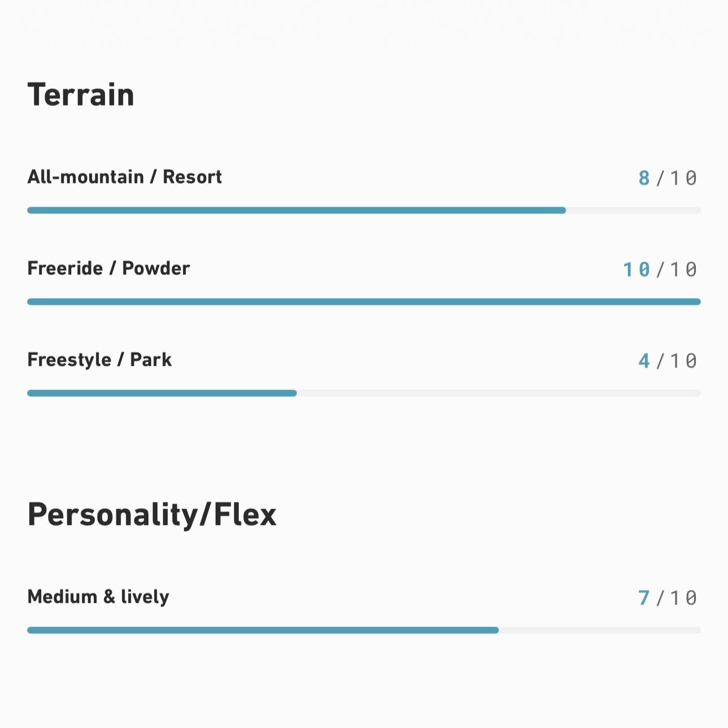This screenshot has width=728, height=728.
Task: Click the All-mountain / Resort rating bar
Action: pos(364,210)
